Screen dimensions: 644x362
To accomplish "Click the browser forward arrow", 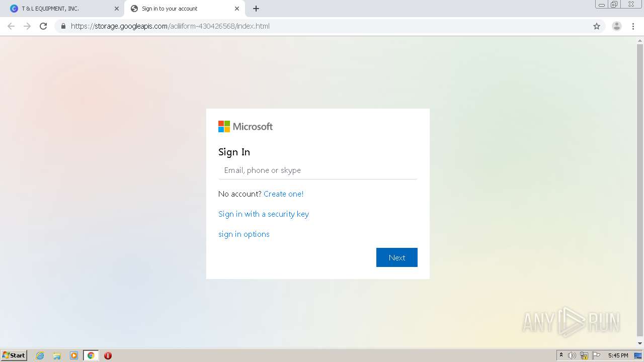I will pyautogui.click(x=27, y=26).
